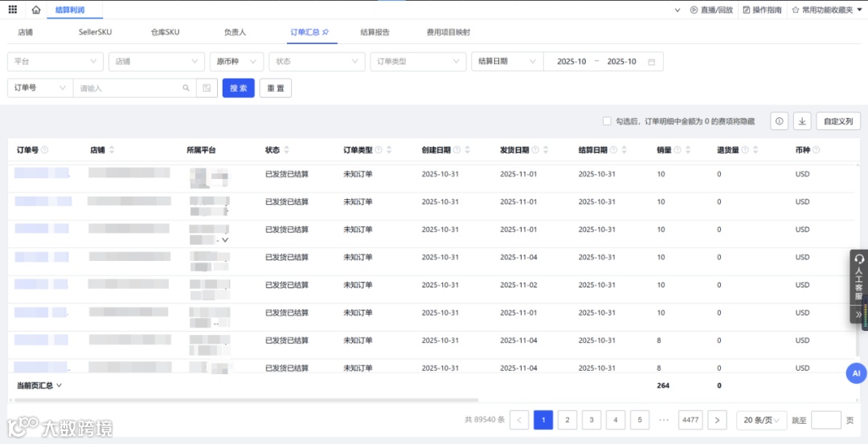Go to last page 4477
The width and height of the screenshot is (868, 444).
690,420
